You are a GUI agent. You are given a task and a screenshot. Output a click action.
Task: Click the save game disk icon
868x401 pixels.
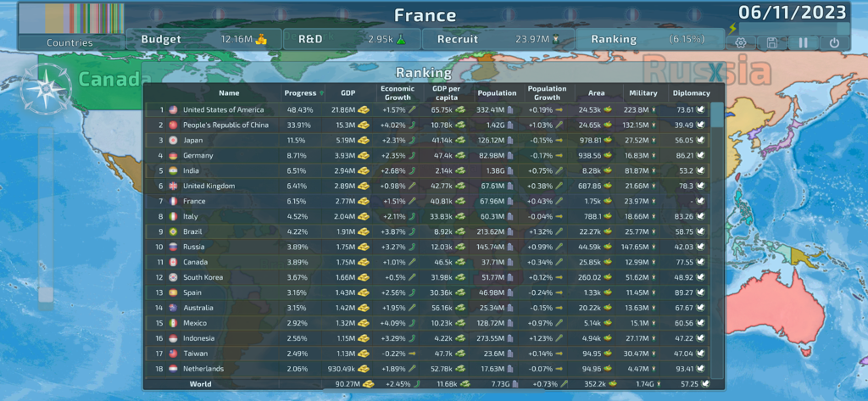coord(771,42)
